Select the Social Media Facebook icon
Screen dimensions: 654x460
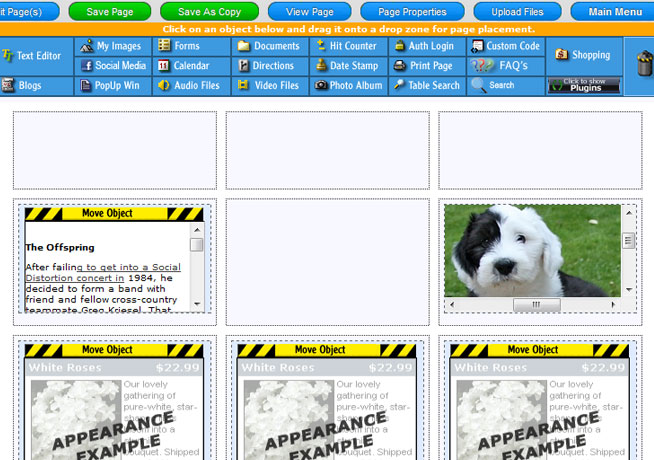point(87,66)
